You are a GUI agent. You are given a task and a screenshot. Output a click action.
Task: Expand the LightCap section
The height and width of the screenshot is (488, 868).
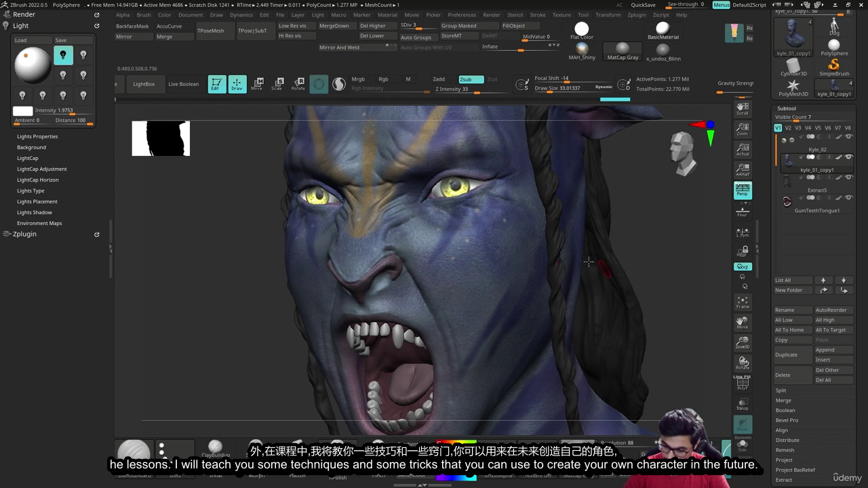(27, 158)
